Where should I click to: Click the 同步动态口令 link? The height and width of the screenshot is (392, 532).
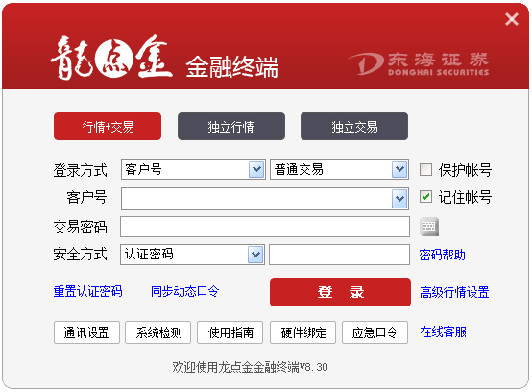[185, 291]
